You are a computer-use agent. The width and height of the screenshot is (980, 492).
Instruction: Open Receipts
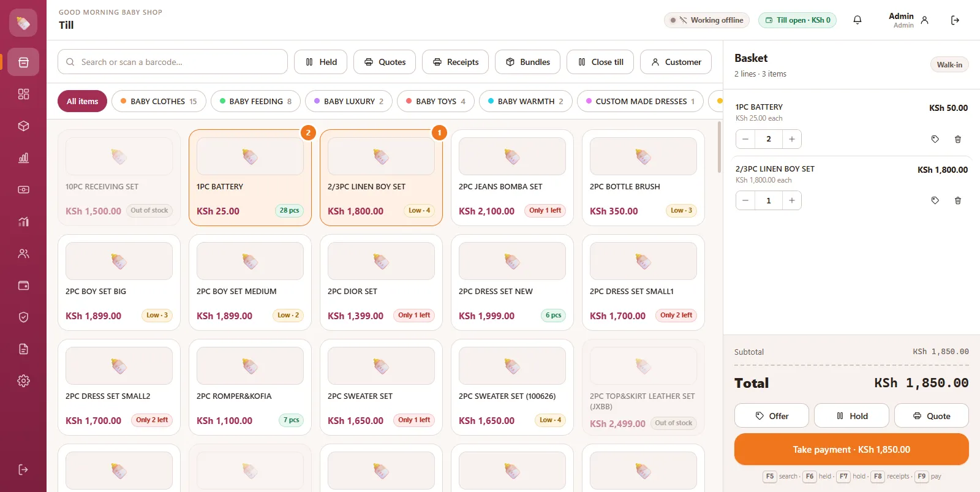coord(455,62)
